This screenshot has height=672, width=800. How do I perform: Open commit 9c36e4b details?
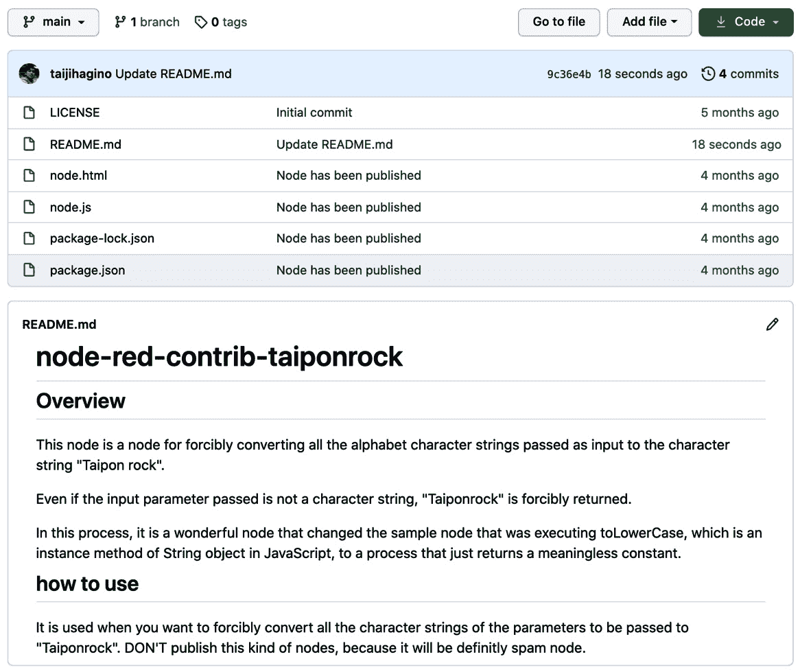click(569, 73)
